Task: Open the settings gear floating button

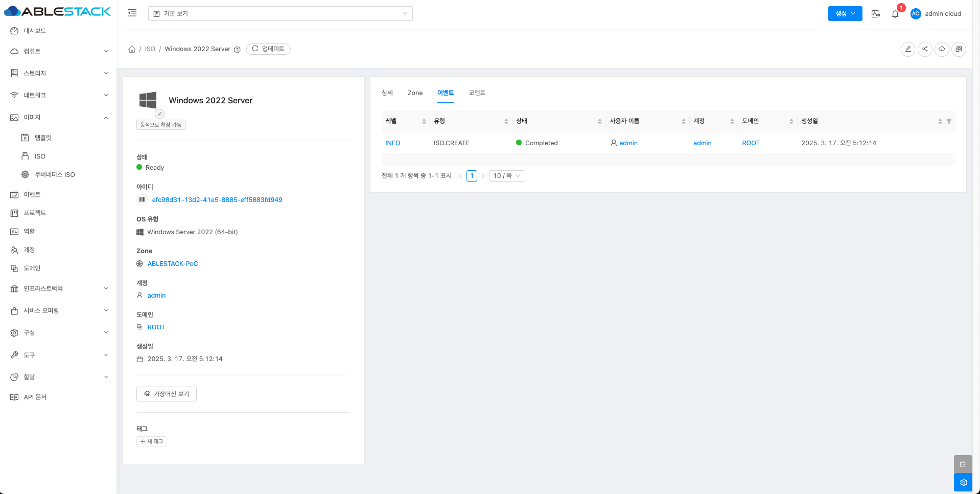Action: (x=963, y=482)
